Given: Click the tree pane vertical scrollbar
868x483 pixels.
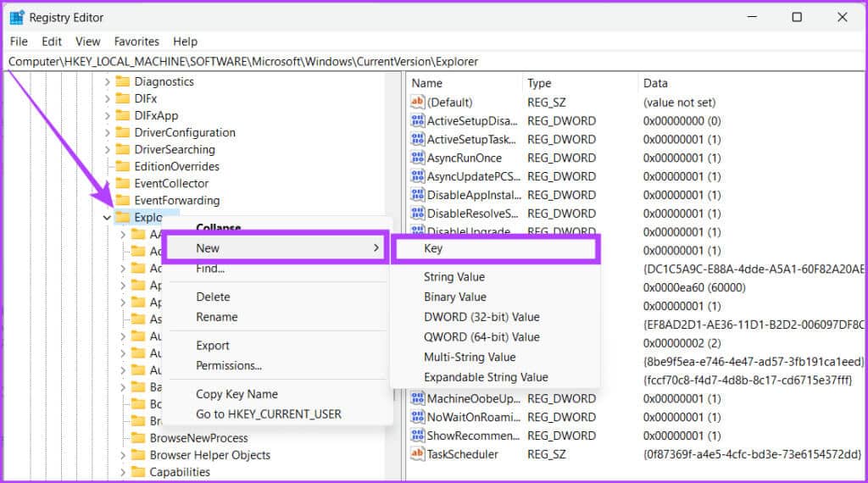Looking at the screenshot, I should tap(395, 275).
